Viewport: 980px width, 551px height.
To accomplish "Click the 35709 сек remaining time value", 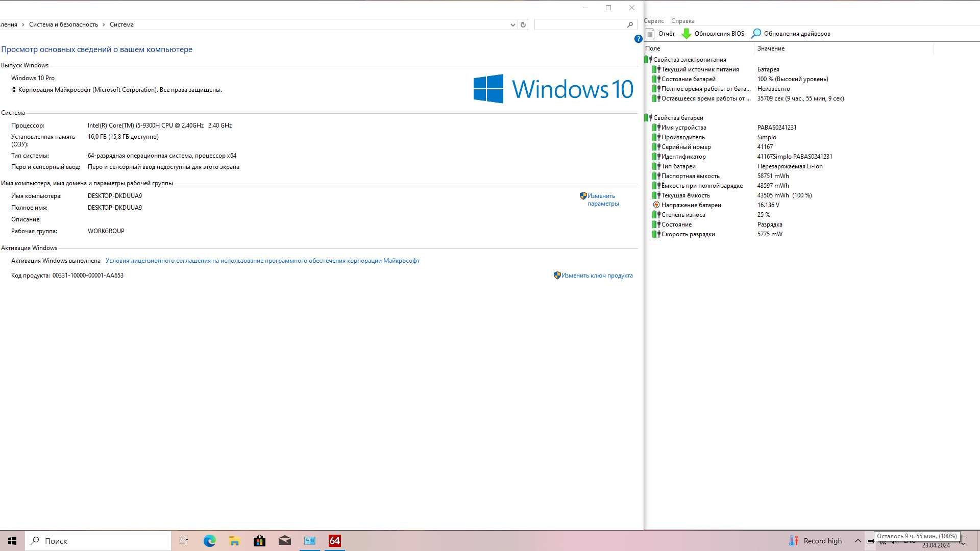I will tap(800, 98).
